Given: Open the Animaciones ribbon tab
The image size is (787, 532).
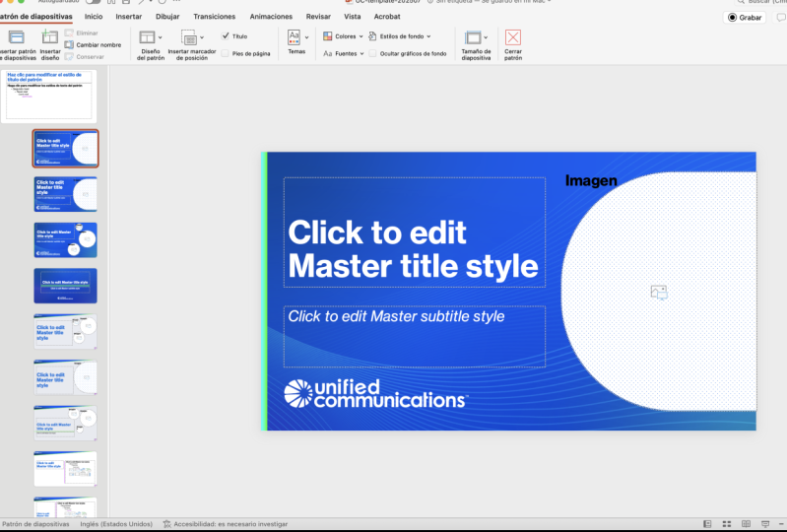Looking at the screenshot, I should click(271, 17).
